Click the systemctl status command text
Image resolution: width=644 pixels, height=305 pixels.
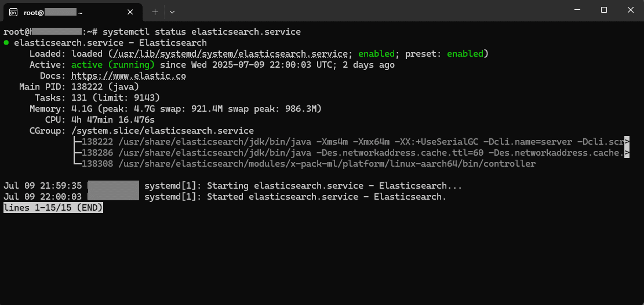tap(202, 32)
